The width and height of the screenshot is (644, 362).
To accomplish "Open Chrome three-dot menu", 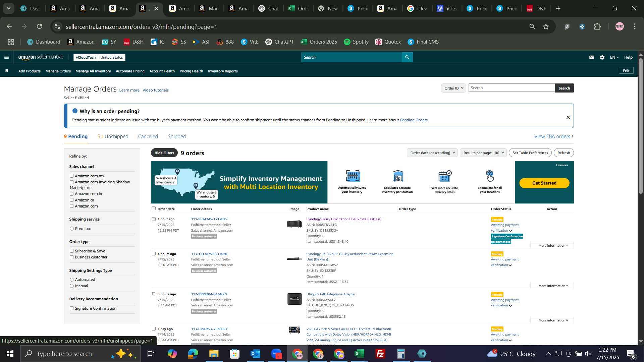I will pyautogui.click(x=635, y=26).
